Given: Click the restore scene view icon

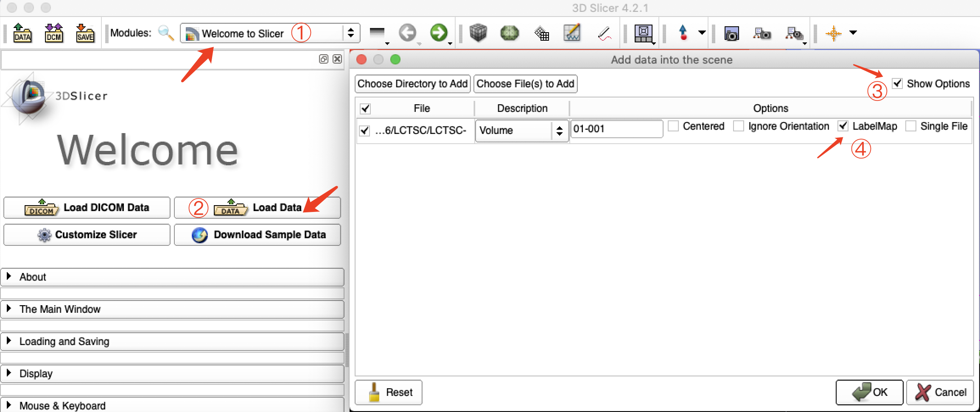Looking at the screenshot, I should (x=794, y=33).
